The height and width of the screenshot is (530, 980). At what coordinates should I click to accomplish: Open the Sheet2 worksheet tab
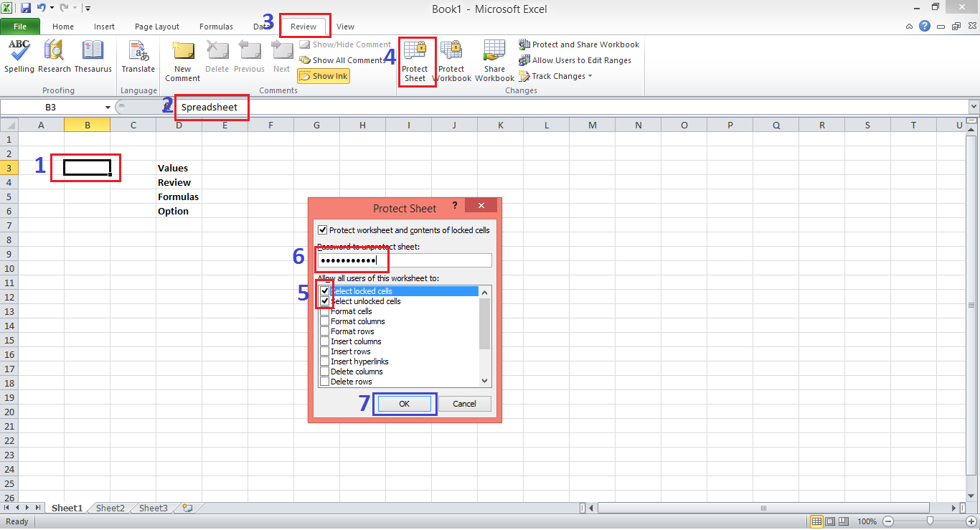pyautogui.click(x=110, y=508)
